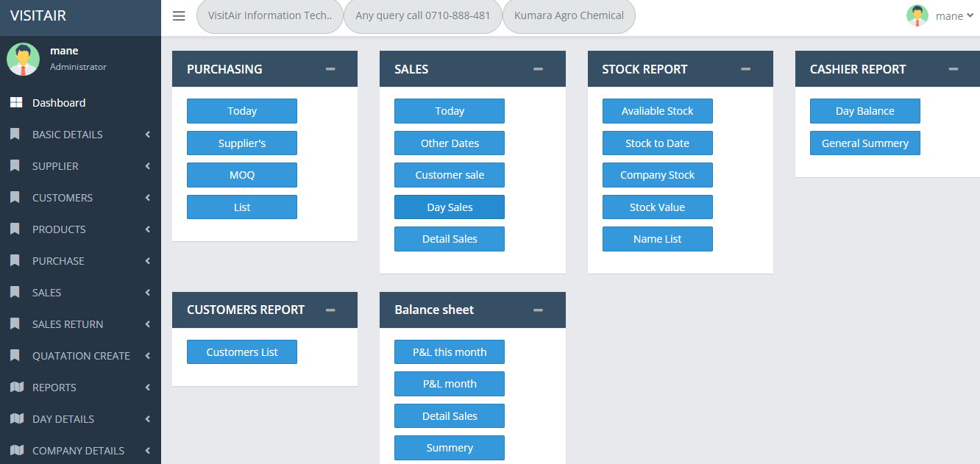Expand the SALES RETURN submenu chevron
The width and height of the screenshot is (980, 464).
[x=147, y=324]
